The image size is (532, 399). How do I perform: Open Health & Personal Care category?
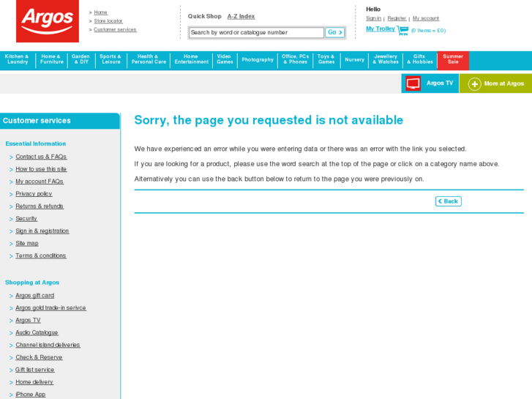pos(149,59)
